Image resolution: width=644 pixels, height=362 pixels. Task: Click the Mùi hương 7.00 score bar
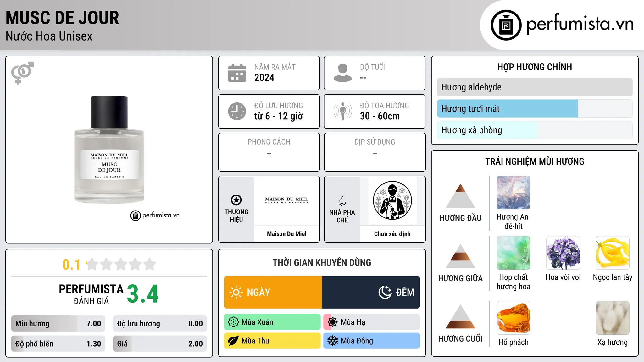coord(58,323)
